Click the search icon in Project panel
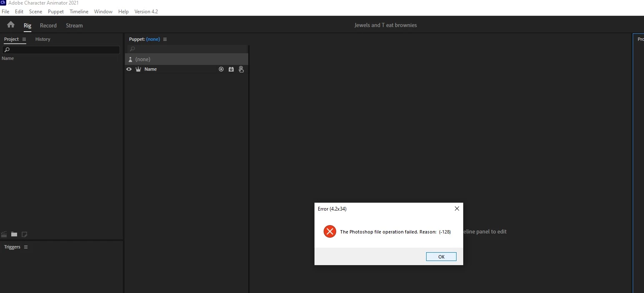644x293 pixels. 7,50
